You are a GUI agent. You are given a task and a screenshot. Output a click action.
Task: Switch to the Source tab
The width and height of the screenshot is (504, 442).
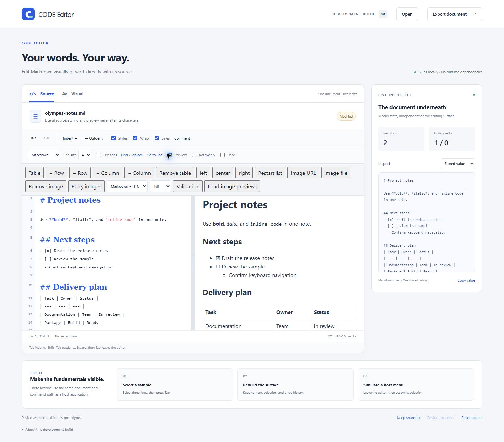pyautogui.click(x=42, y=94)
